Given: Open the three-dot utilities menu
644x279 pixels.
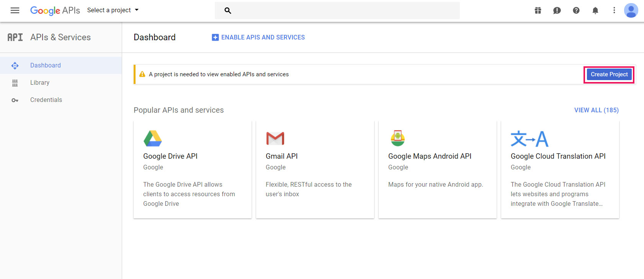Looking at the screenshot, I should (614, 10).
